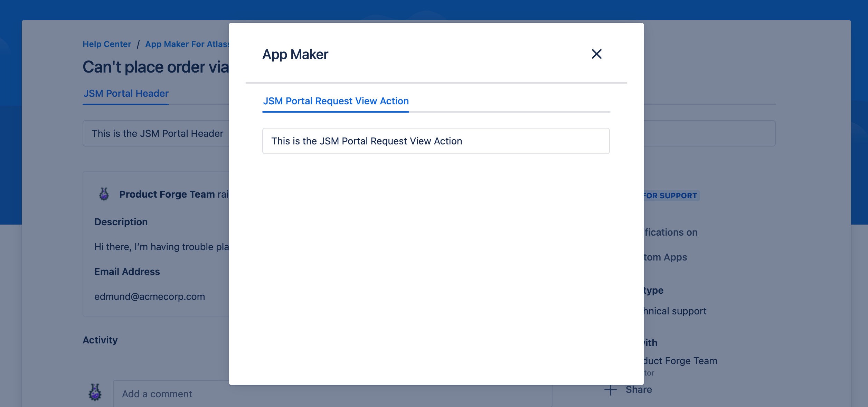Image resolution: width=868 pixels, height=407 pixels.
Task: Select the JSM Portal Header tab
Action: click(126, 94)
